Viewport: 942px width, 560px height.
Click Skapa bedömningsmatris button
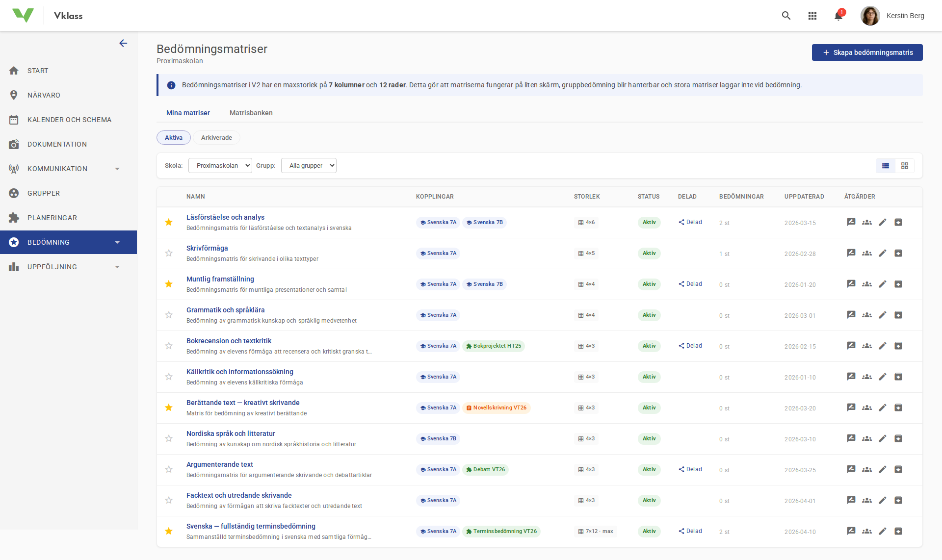[867, 52]
